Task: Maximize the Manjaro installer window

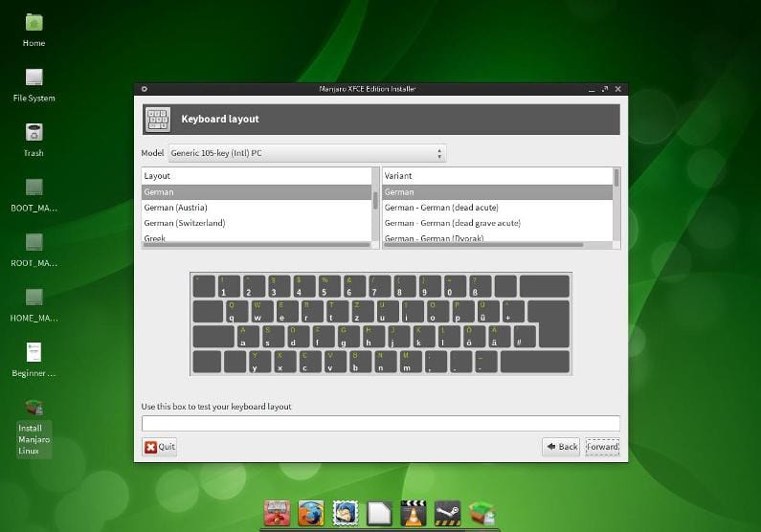Action: coord(605,89)
